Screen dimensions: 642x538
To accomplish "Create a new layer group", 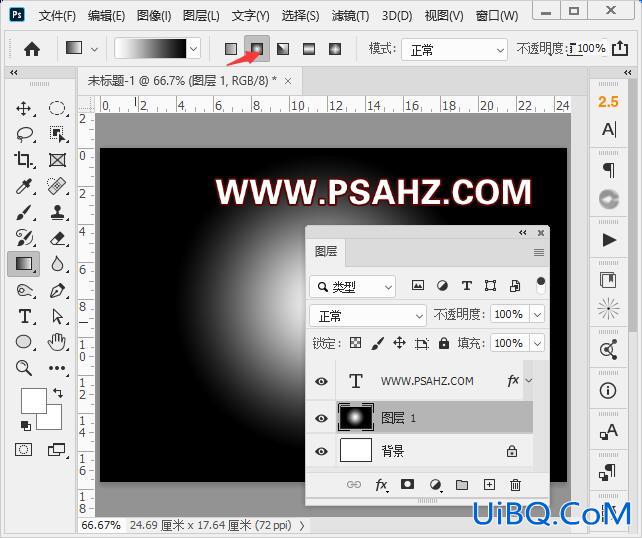I will click(462, 485).
